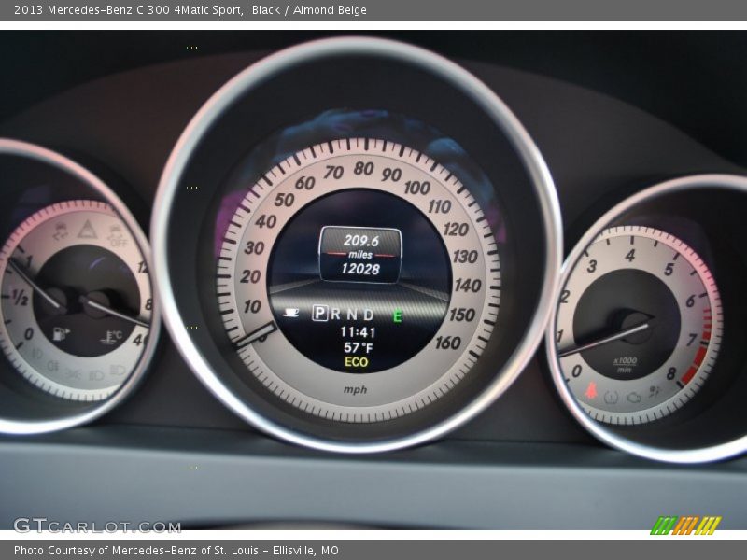Image resolution: width=747 pixels, height=560 pixels.
Task: Click the speedometer needle near zero
Action: click(256, 333)
